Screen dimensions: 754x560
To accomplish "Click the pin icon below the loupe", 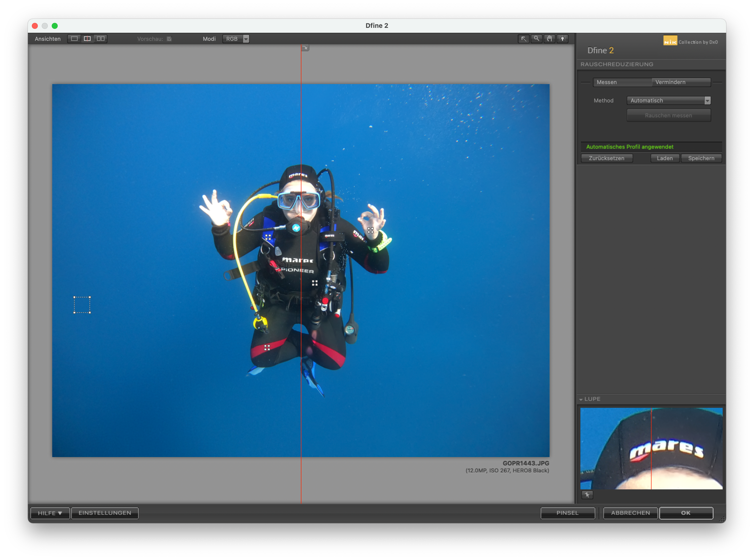I will 587,495.
